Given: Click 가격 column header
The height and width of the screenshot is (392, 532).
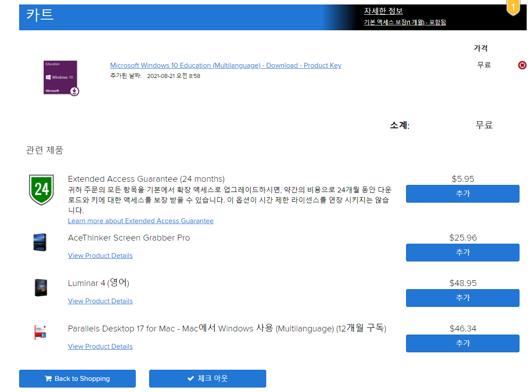Looking at the screenshot, I should (x=481, y=48).
